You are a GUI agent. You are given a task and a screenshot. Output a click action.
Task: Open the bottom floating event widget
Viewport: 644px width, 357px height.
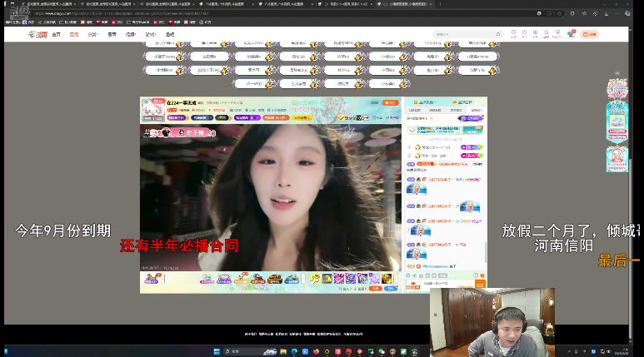[x=617, y=159]
